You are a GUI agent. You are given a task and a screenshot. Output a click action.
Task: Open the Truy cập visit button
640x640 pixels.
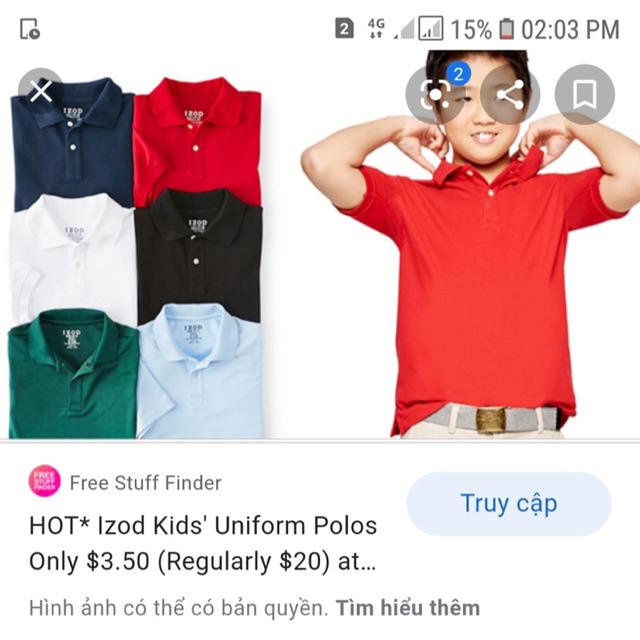pyautogui.click(x=509, y=504)
